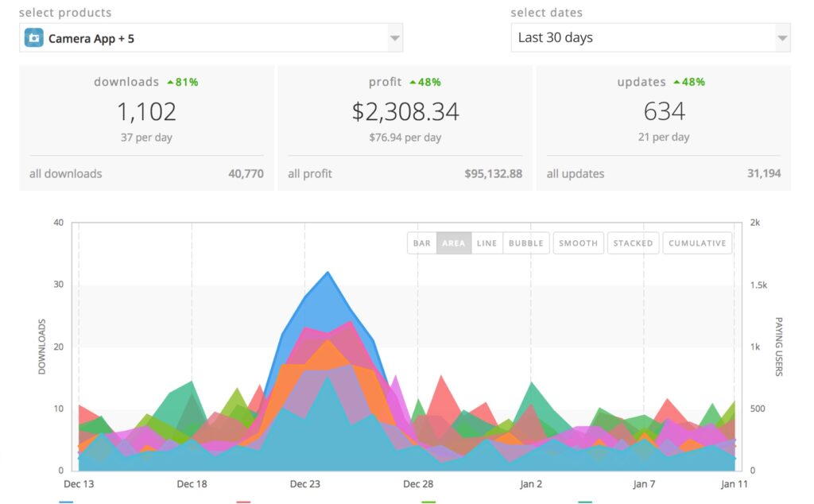Toggle the SMOOTH chart option

[578, 243]
